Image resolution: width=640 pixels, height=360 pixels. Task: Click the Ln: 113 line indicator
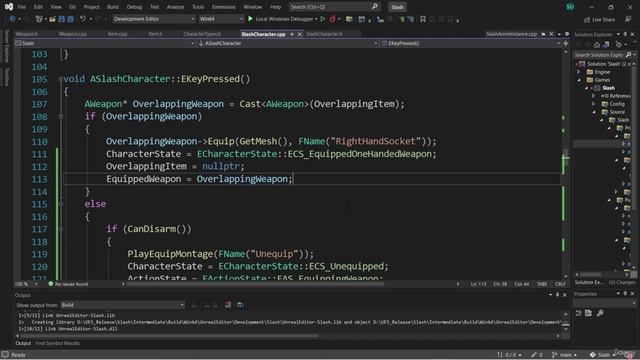tap(478, 284)
